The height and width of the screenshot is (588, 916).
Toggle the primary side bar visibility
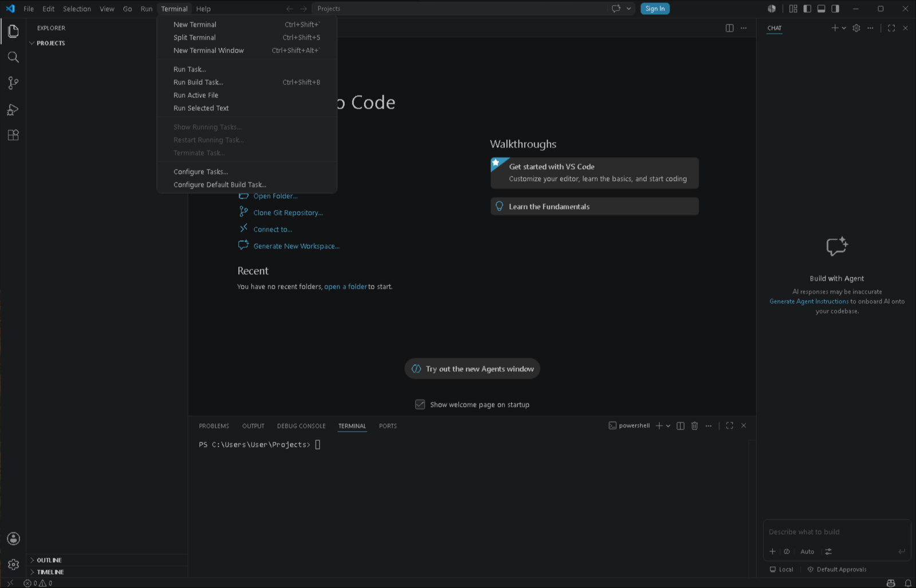pos(807,9)
